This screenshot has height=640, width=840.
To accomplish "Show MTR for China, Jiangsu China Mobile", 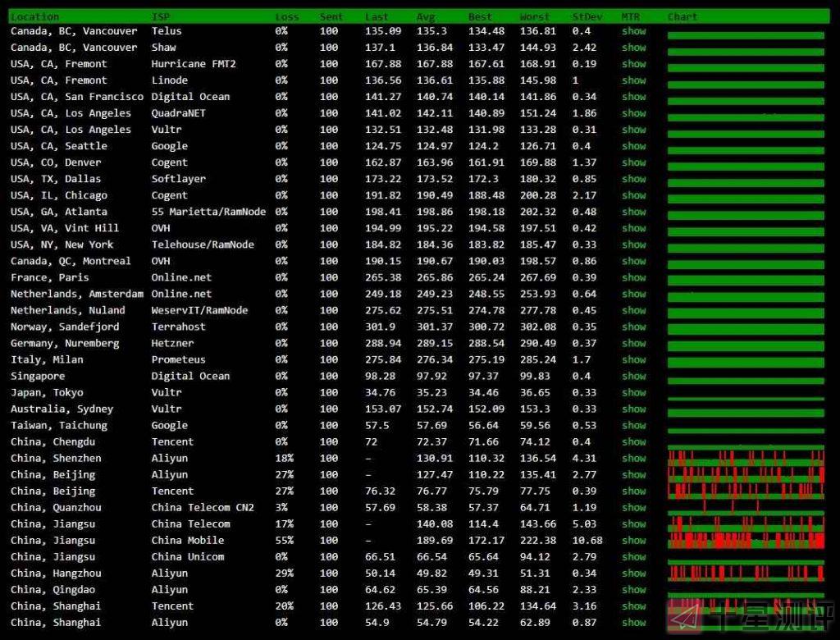I will click(633, 540).
